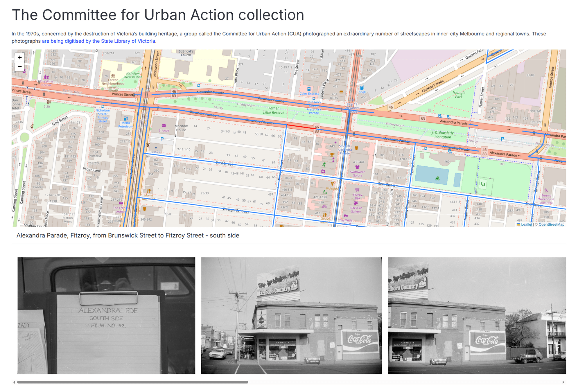Viewport: 578px width, 392px height.
Task: Click the BlackCat Gallery palette icon
Action: pos(356,203)
